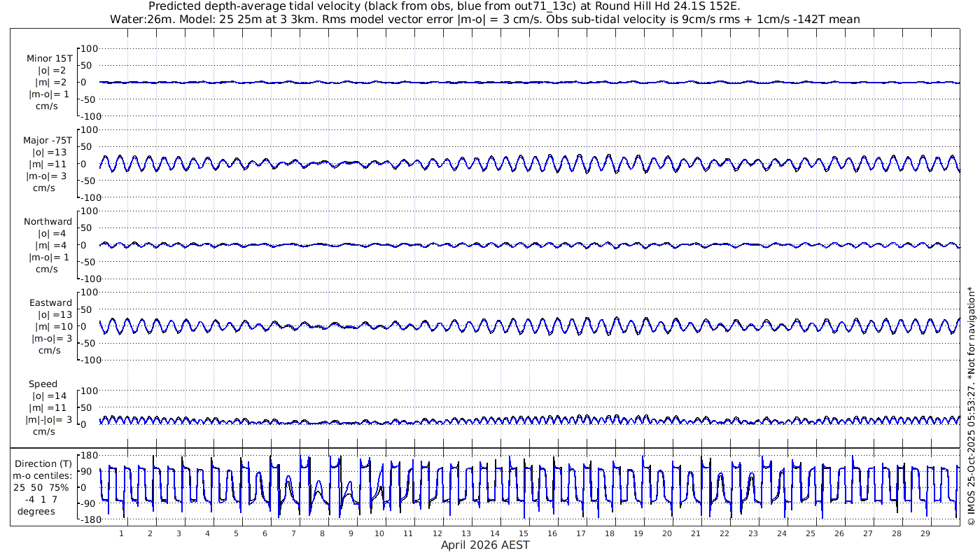
Task: Select "|m-o|= 1" in the Northward panel
Action: tap(48, 257)
